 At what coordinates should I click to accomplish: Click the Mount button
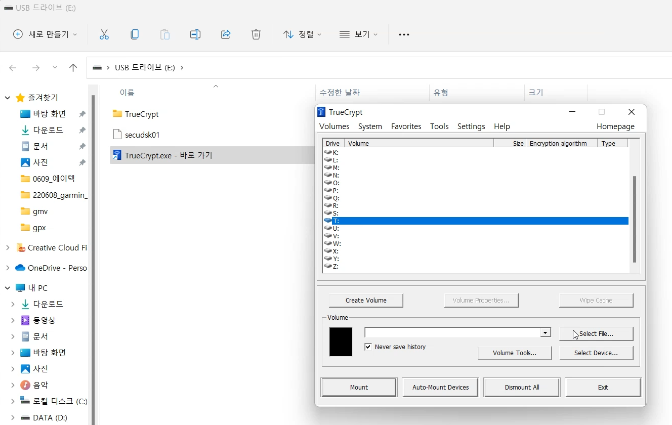pyautogui.click(x=358, y=387)
